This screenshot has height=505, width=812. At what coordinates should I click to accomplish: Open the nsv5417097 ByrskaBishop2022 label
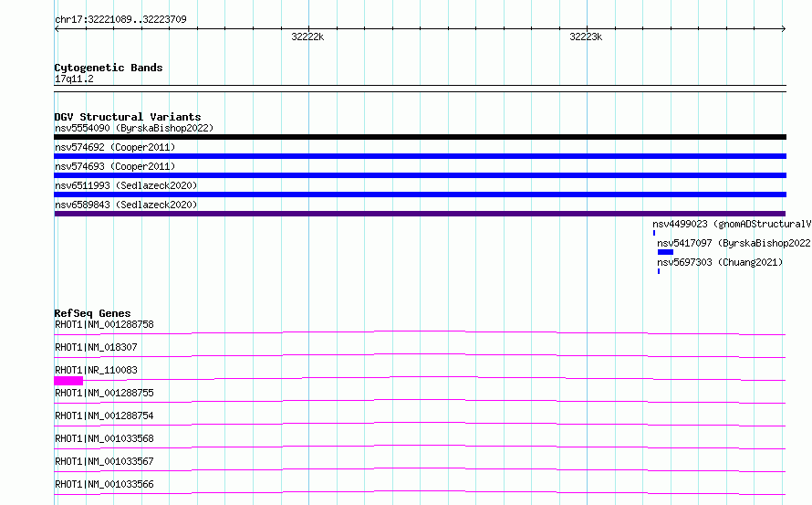click(734, 243)
